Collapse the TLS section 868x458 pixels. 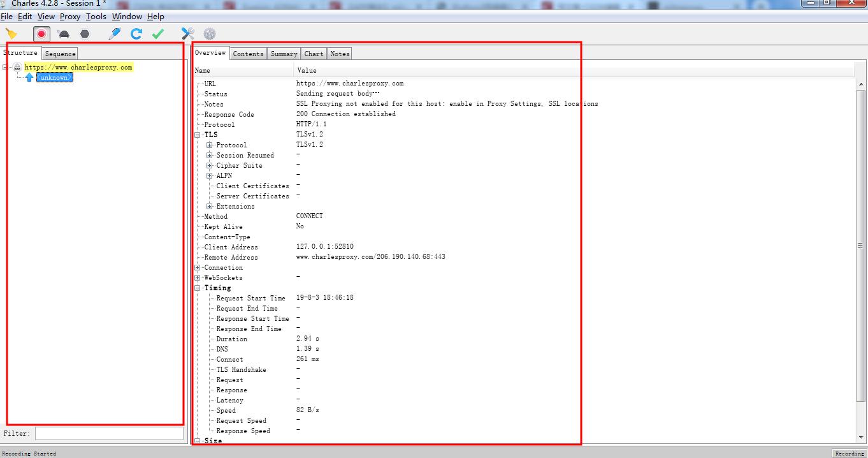(198, 135)
